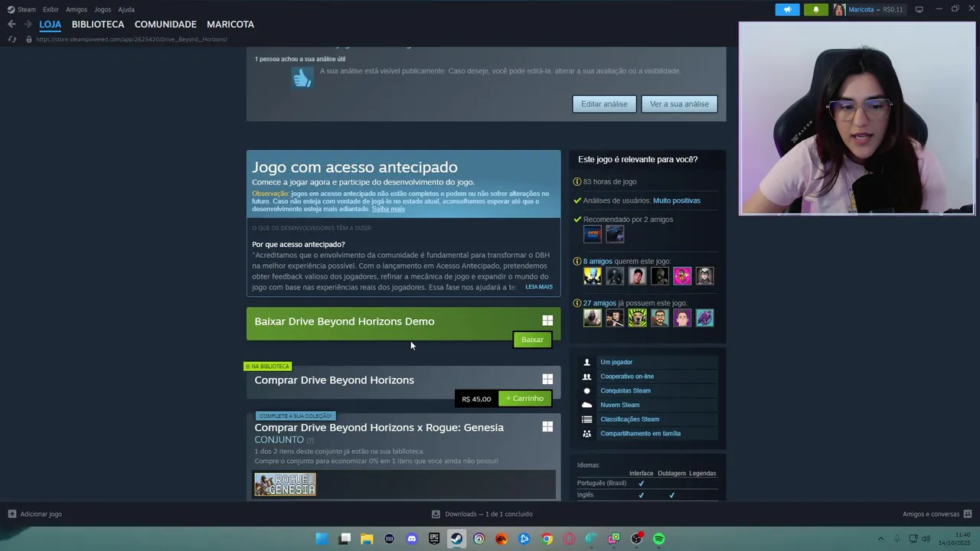The image size is (980, 551).
Task: Open Google Chrome from the taskbar
Action: 547,539
